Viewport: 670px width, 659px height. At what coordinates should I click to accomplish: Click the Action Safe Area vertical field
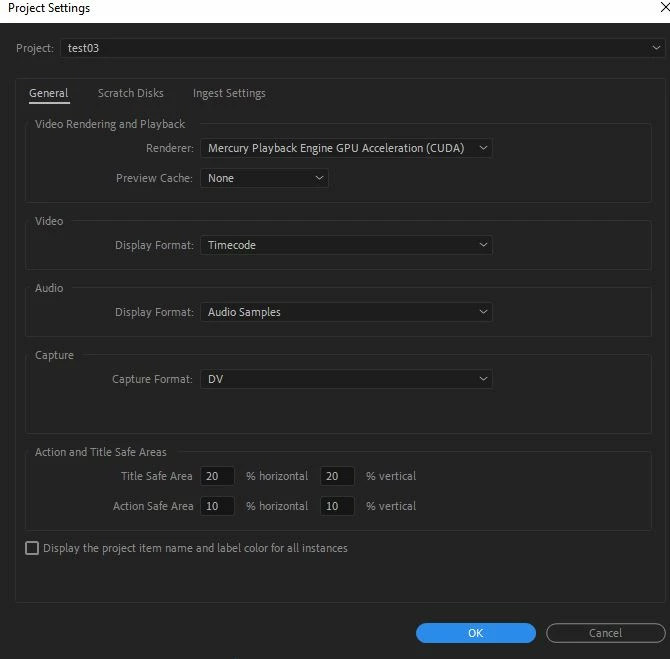point(337,506)
